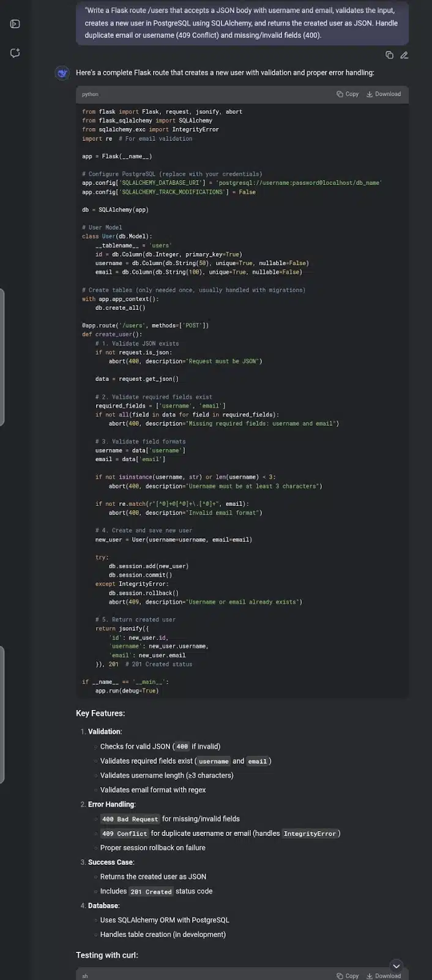Click code line 'db.session.commit()'

[140, 575]
